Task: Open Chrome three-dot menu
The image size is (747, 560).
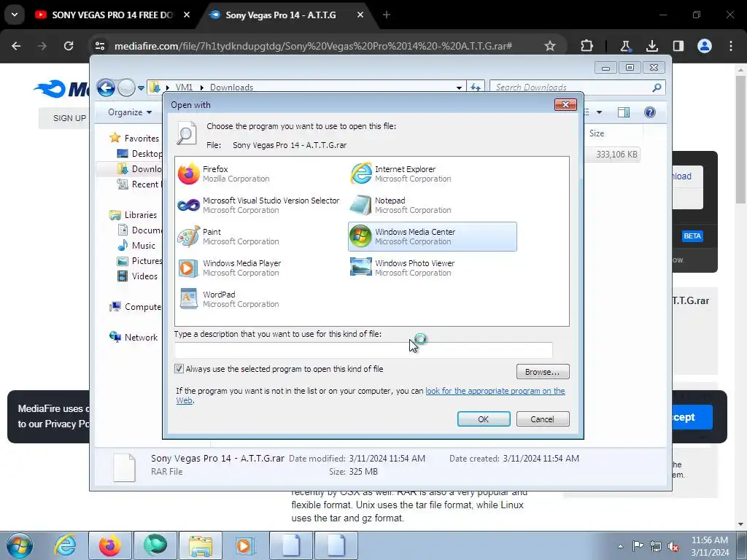Action: click(x=731, y=46)
